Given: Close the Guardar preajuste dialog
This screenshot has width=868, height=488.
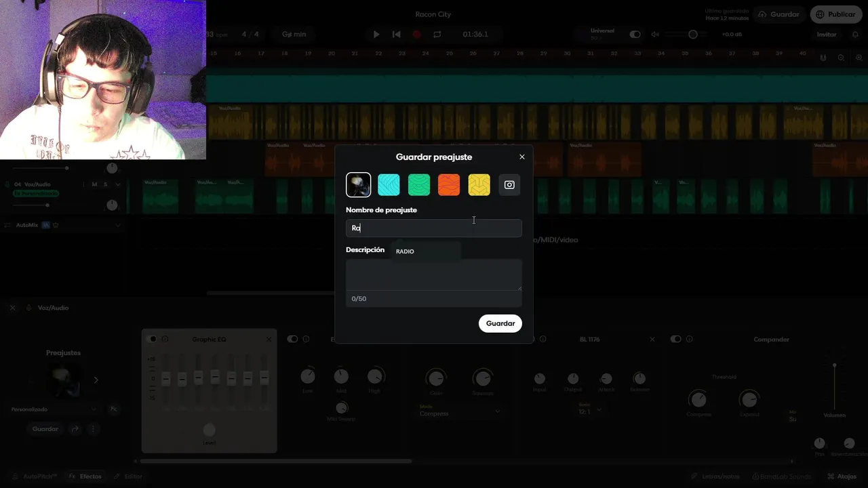Looking at the screenshot, I should point(521,157).
